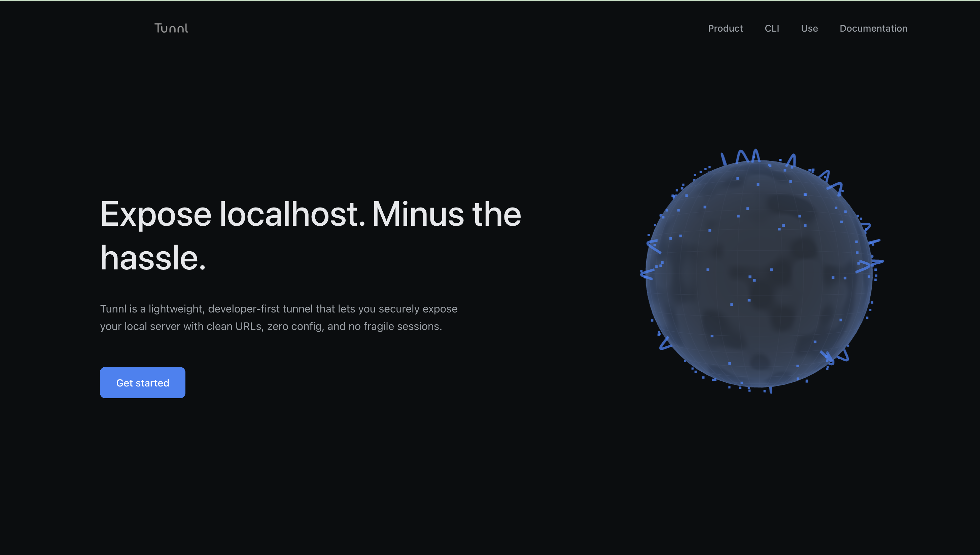Image resolution: width=980 pixels, height=555 pixels.
Task: Click the Tunnl description paragraph
Action: 279,317
